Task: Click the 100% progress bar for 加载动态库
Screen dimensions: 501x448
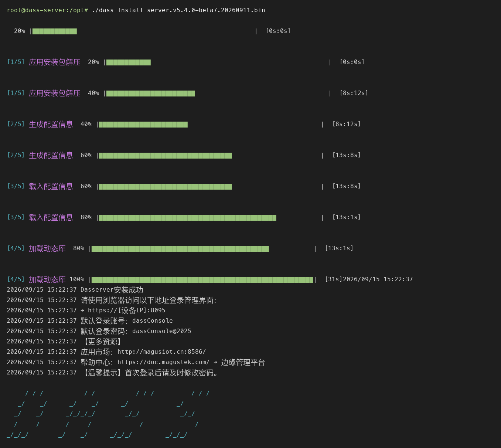Action: [202, 280]
